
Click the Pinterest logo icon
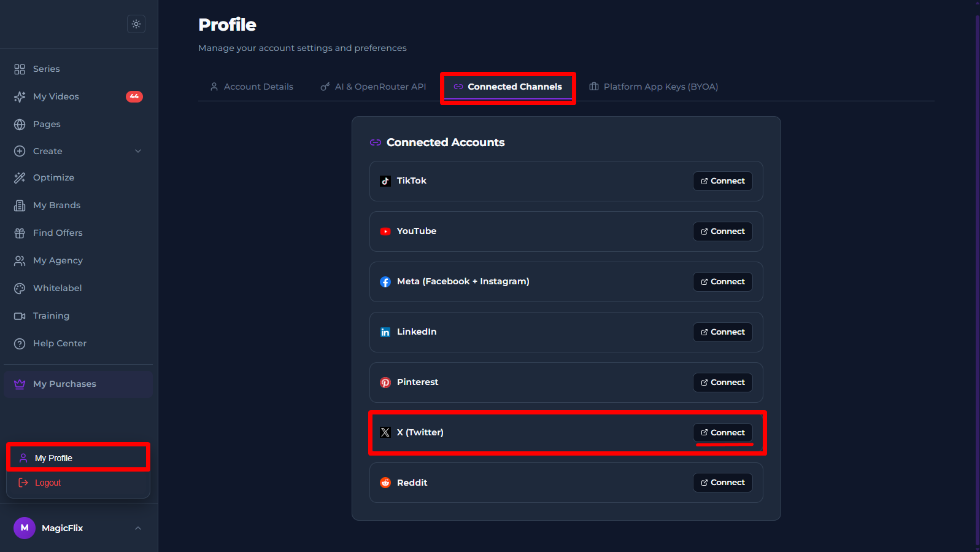385,383
